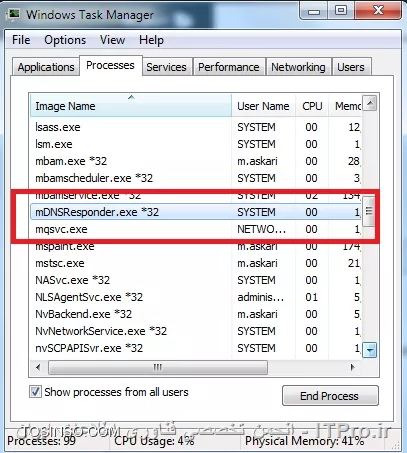
Task: Click the Task Manager title bar icon
Action: (x=14, y=14)
